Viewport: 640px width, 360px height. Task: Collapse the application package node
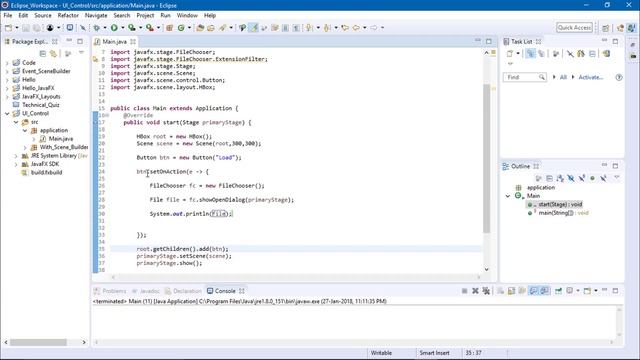coord(25,131)
